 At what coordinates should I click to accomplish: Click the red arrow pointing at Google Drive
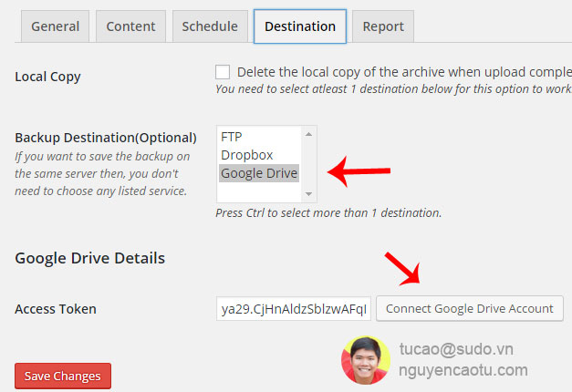[359, 171]
